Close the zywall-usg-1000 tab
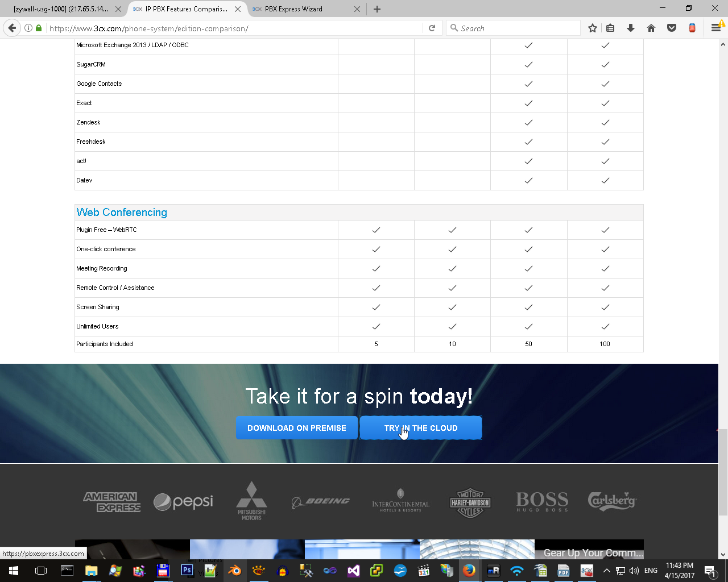Viewport: 728px width, 582px height. click(118, 9)
